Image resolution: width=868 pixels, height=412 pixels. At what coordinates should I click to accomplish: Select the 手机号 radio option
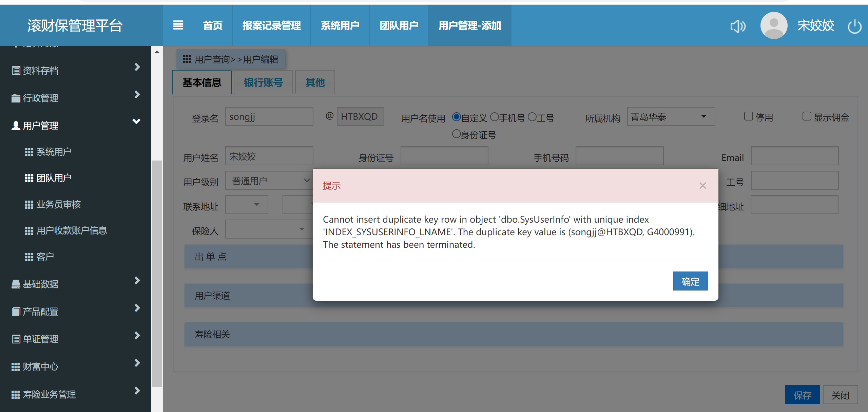495,117
